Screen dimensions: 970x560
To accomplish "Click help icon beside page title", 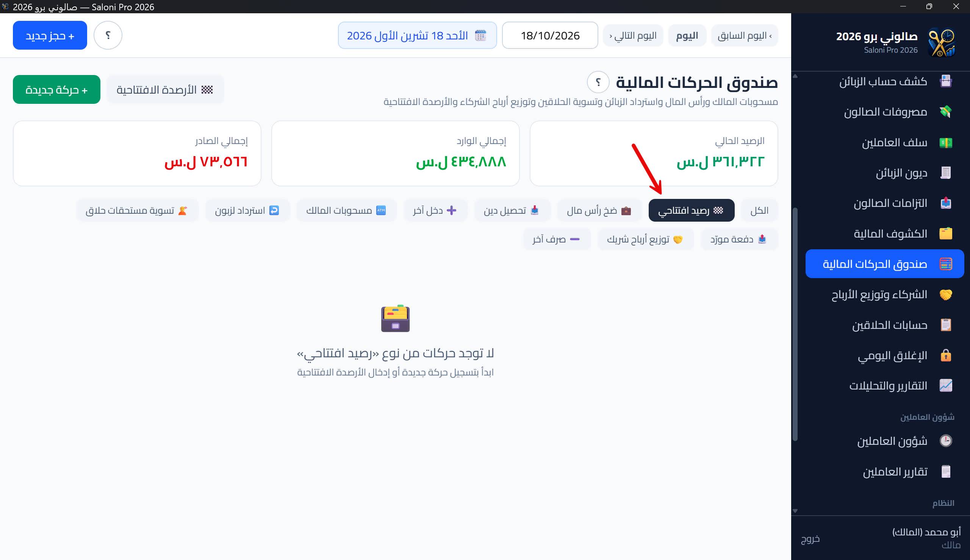I will coord(598,82).
